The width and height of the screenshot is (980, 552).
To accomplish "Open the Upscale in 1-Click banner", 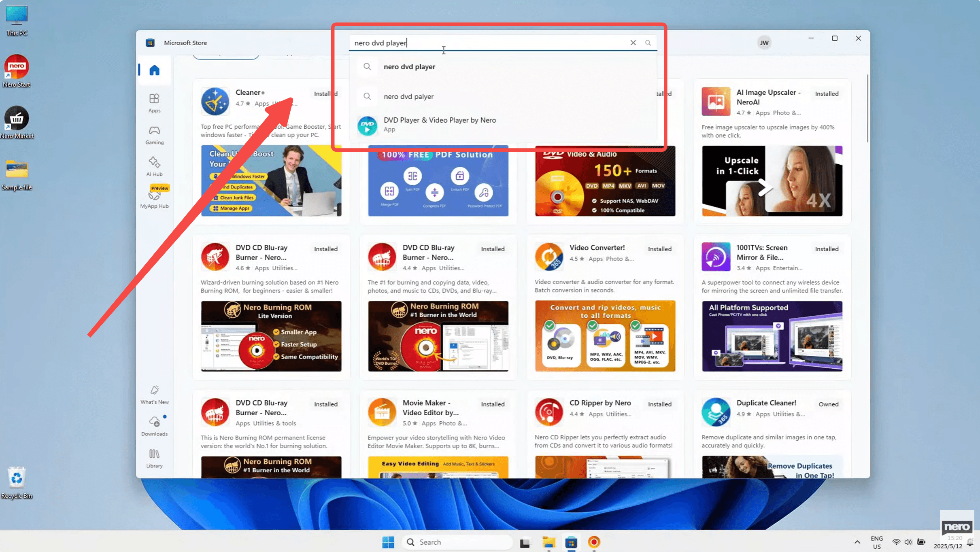I will [772, 181].
